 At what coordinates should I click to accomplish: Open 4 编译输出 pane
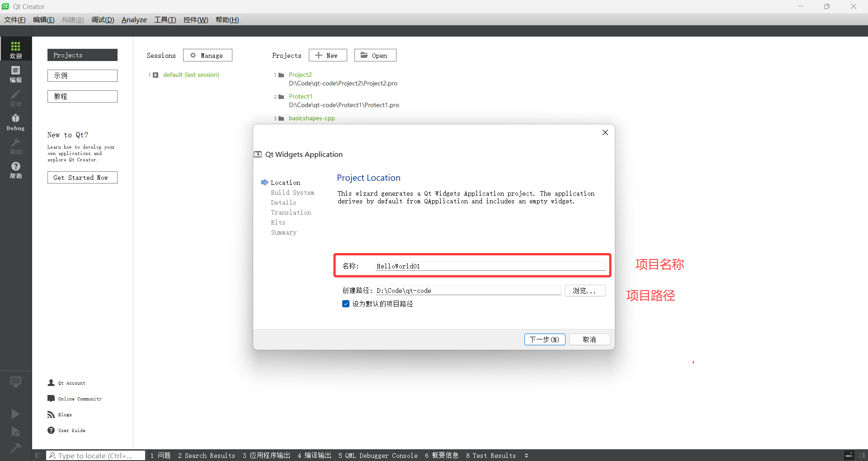pyautogui.click(x=314, y=456)
